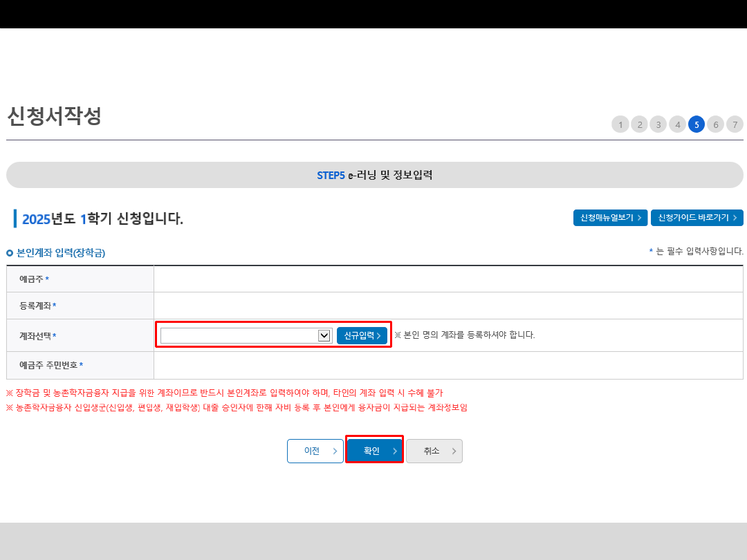Open the 신청매뉴얼보기 manual button
Image resolution: width=747 pixels, height=560 pixels.
610,218
